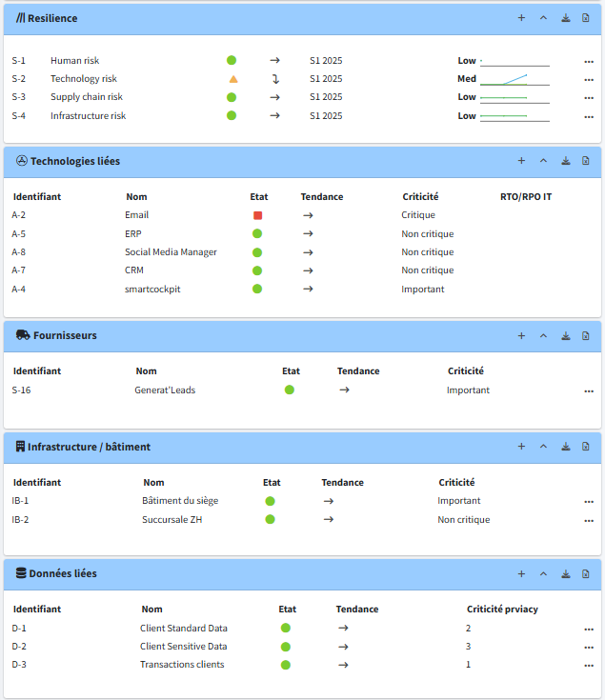Open the Email technology entry
The width and height of the screenshot is (605, 700).
click(x=136, y=215)
